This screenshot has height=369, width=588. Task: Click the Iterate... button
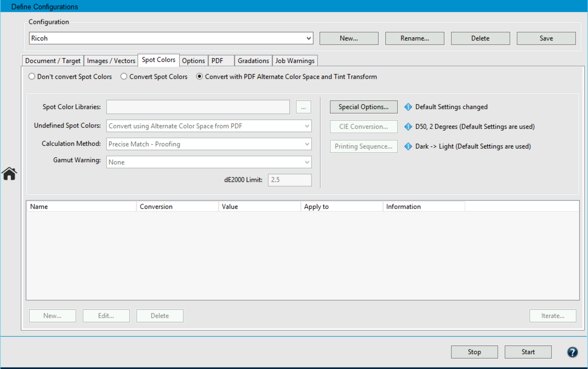(x=553, y=316)
